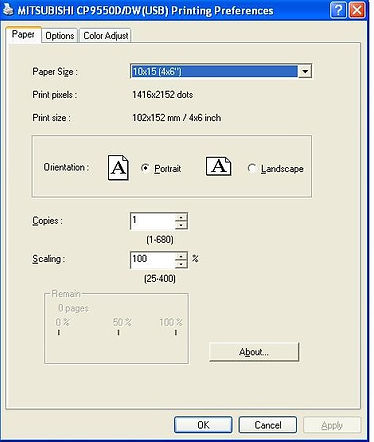This screenshot has height=442, width=374.
Task: Switch to the Paper tab
Action: click(23, 34)
